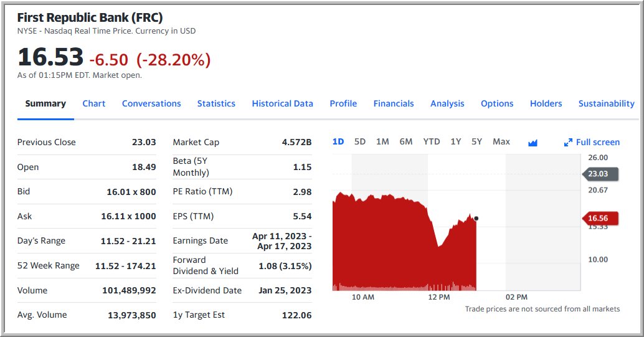Image resolution: width=644 pixels, height=337 pixels.
Task: Click the Market Cap value 4.572B
Action: tap(296, 142)
